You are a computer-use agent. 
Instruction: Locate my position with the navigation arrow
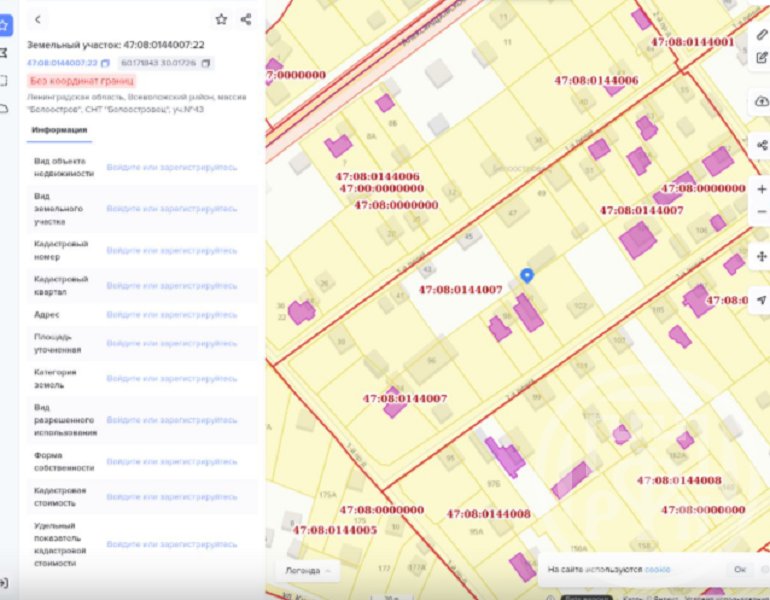click(x=762, y=299)
